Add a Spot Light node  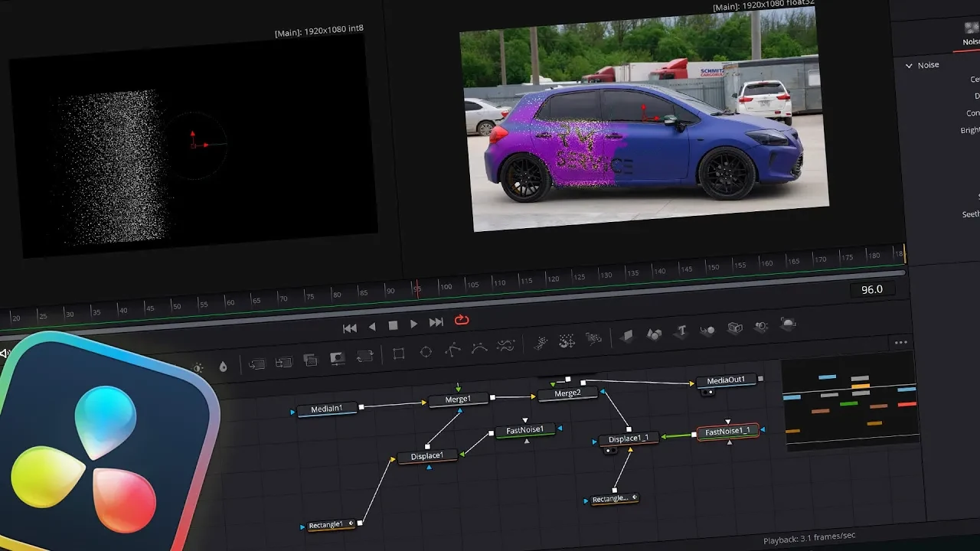(761, 327)
